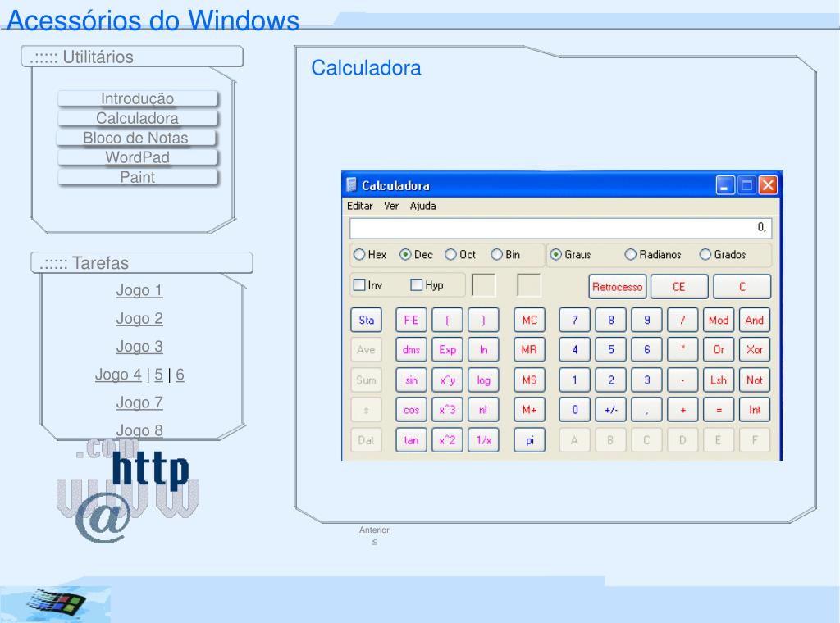Enable the Hyp checkbox
840x623 pixels.
(427, 285)
